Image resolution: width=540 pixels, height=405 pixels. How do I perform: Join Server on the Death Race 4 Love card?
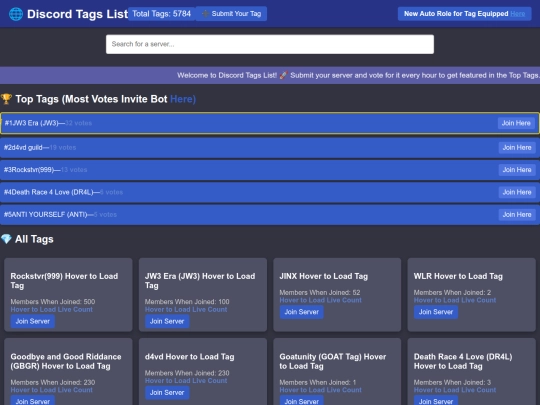click(x=436, y=401)
